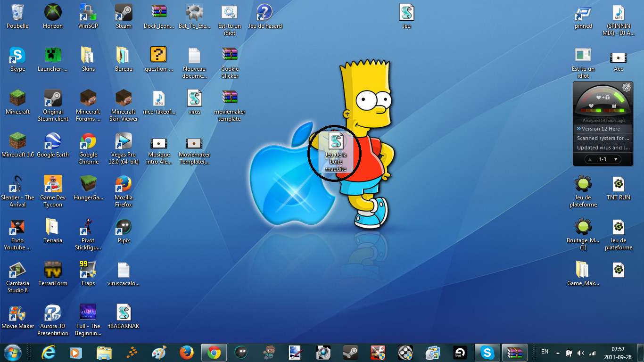This screenshot has height=362, width=644.
Task: Select the Camtasia Studio 8 shortcut
Action: pyautogui.click(x=17, y=277)
